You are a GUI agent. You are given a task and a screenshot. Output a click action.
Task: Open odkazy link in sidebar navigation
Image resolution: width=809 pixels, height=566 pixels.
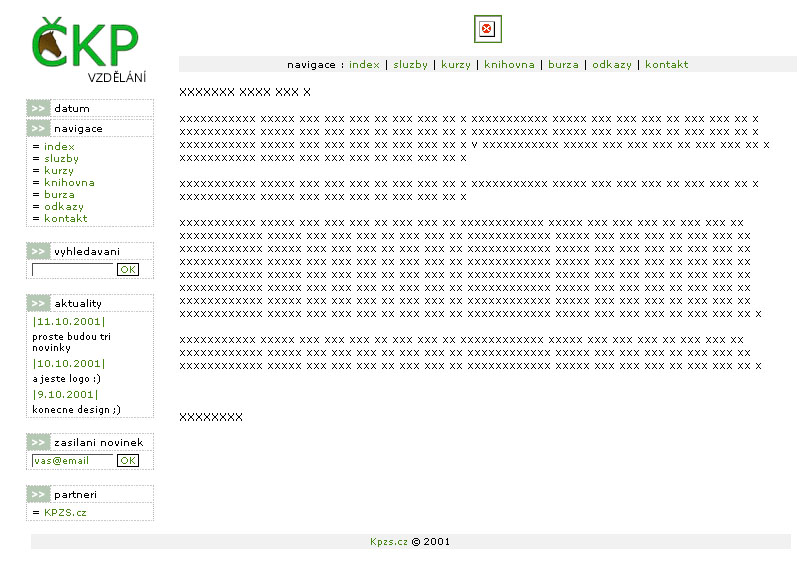[x=63, y=207]
